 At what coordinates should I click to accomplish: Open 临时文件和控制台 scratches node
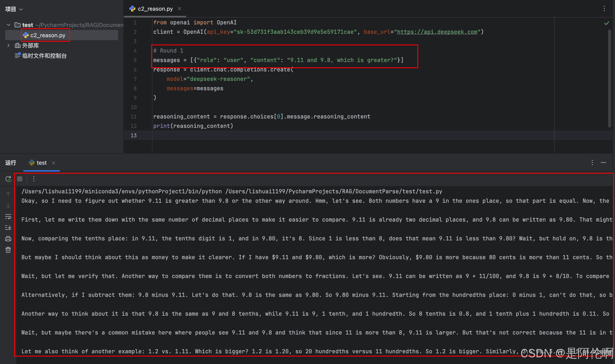[44, 56]
